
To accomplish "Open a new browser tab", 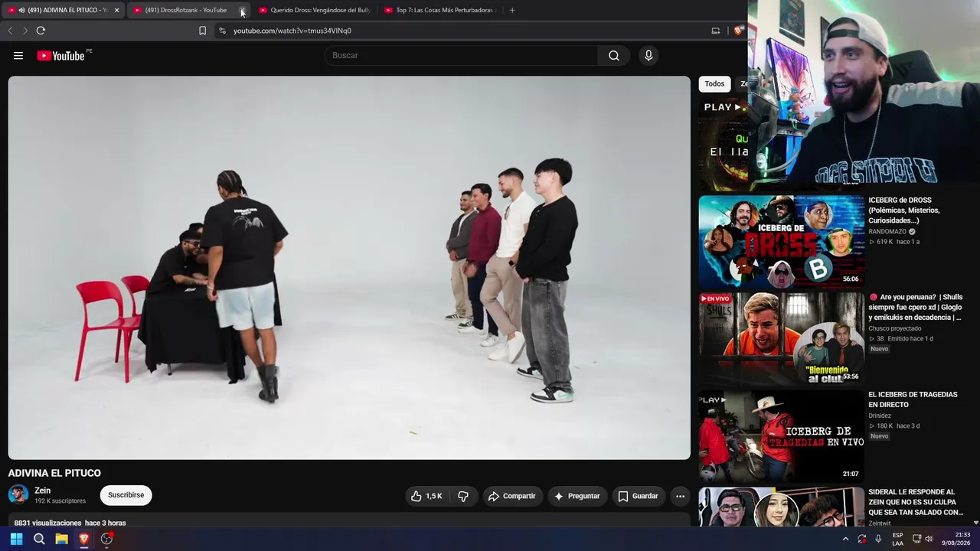I will (512, 10).
